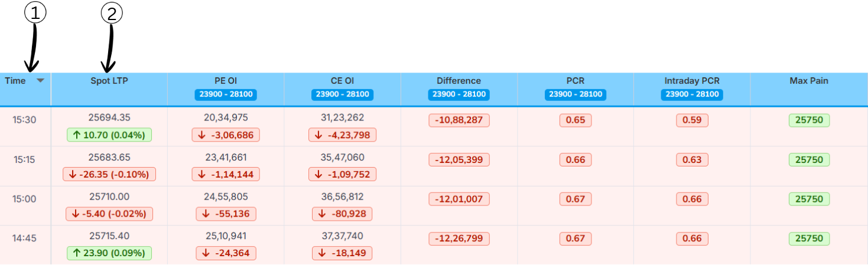Click the green up-arrow 23.90 change badge
The height and width of the screenshot is (265, 868).
tap(109, 253)
